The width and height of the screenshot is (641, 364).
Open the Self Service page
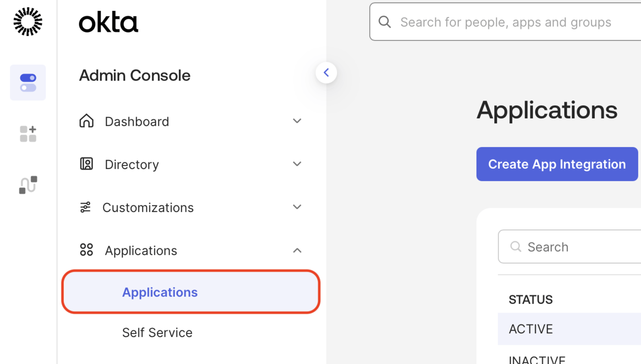(157, 333)
